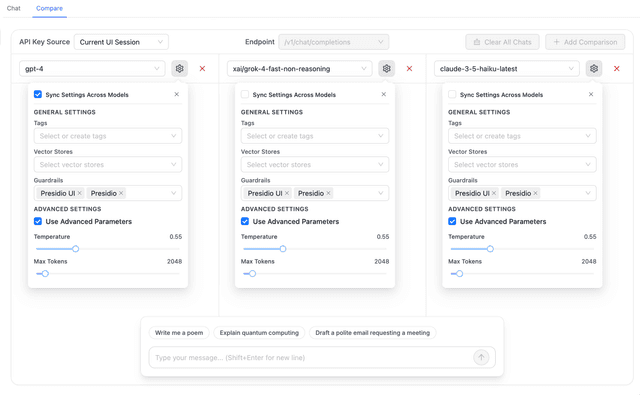
Task: Send message with the arrow-up button
Action: tap(481, 357)
